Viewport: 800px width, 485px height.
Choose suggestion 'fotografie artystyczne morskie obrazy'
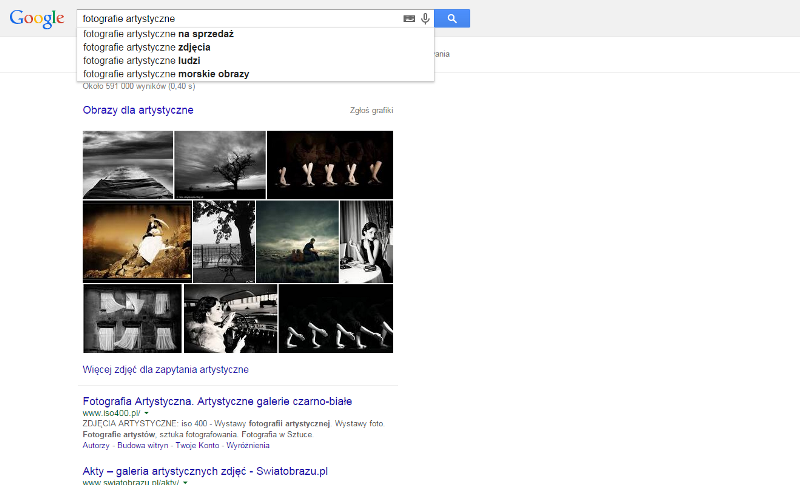pyautogui.click(x=255, y=74)
